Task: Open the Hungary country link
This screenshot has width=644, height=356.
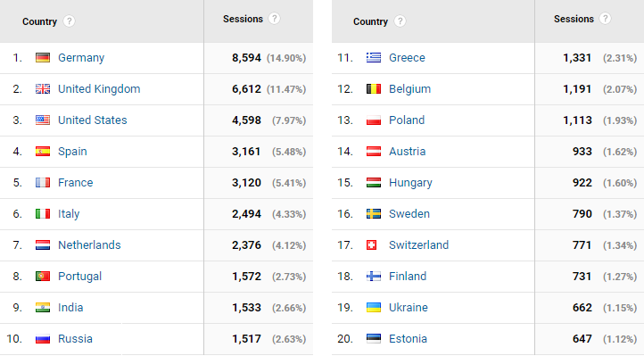Action: pyautogui.click(x=410, y=183)
